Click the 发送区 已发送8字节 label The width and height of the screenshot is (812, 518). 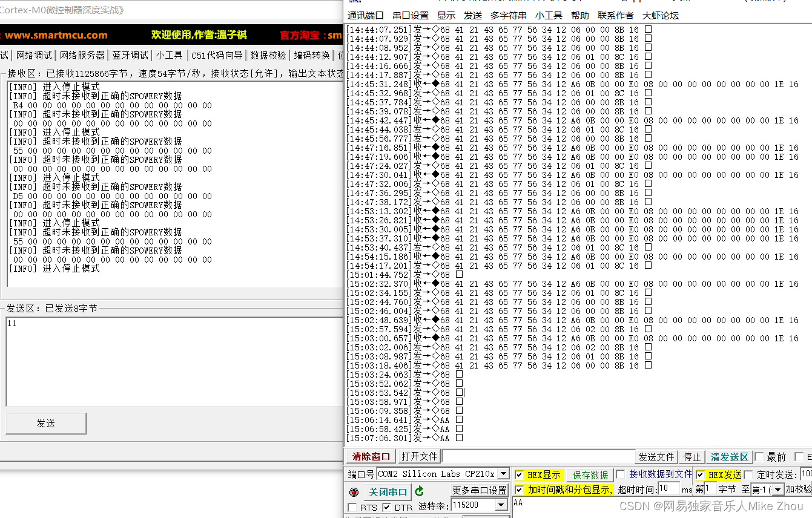51,308
